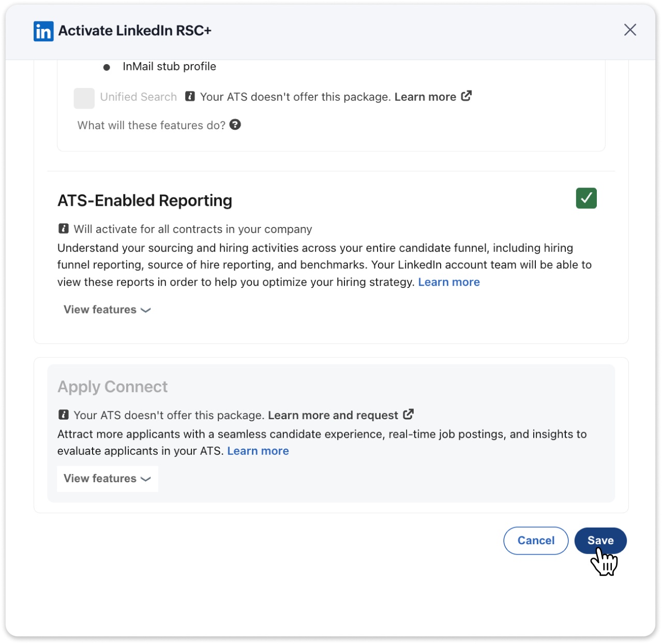Save the RSC+ activation settings
Image resolution: width=662 pixels, height=644 pixels.
(600, 541)
